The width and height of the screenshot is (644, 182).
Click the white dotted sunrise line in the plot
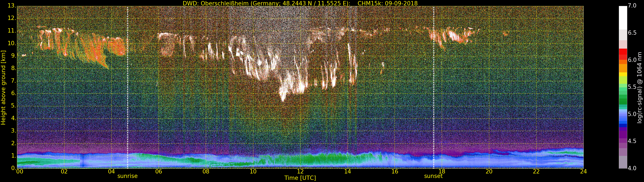[128, 87]
